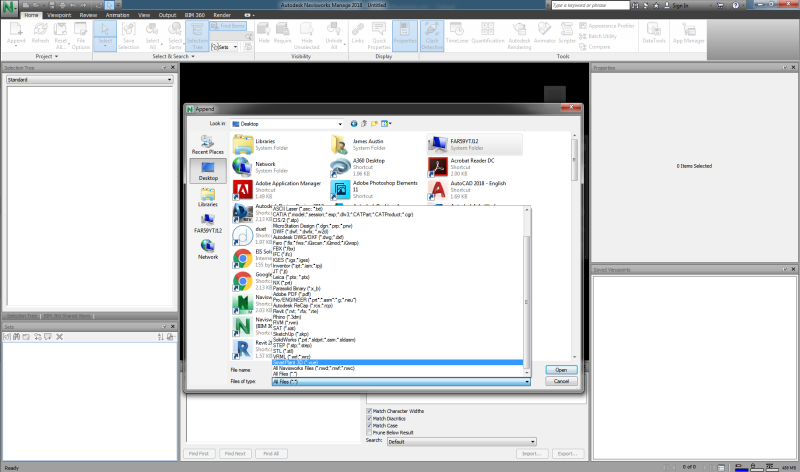This screenshot has height=472, width=800.
Task: Select Revit file type in list
Action: pos(397,311)
